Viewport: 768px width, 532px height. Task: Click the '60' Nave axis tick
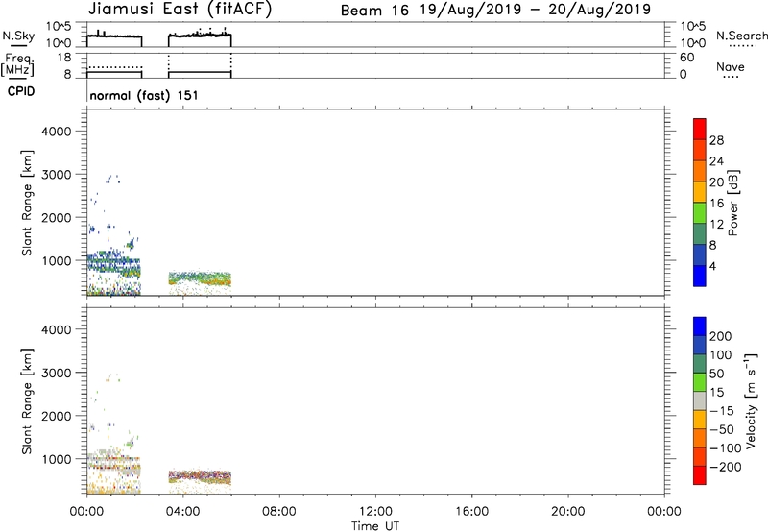tap(686, 58)
